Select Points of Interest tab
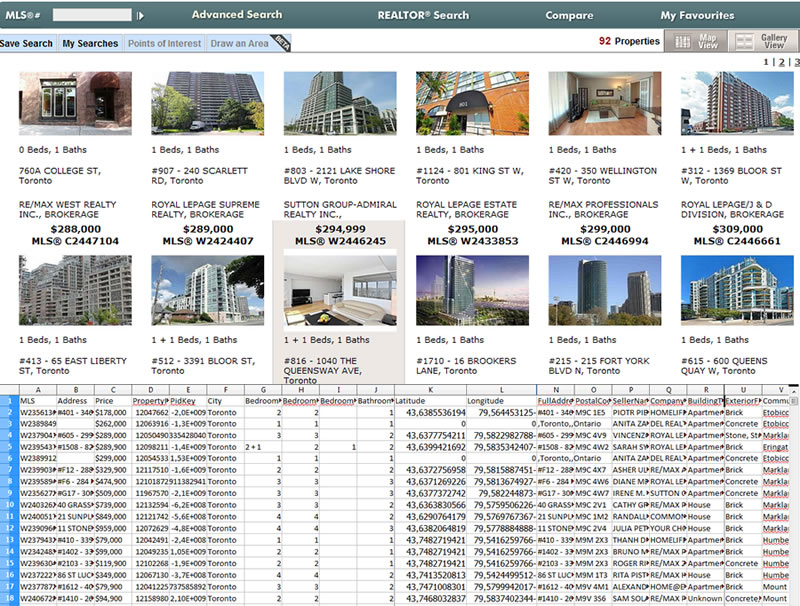 (x=164, y=43)
